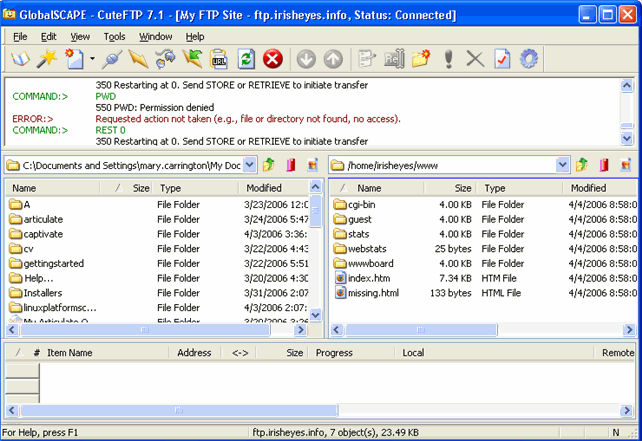
Task: Open the View menu
Action: coord(80,37)
